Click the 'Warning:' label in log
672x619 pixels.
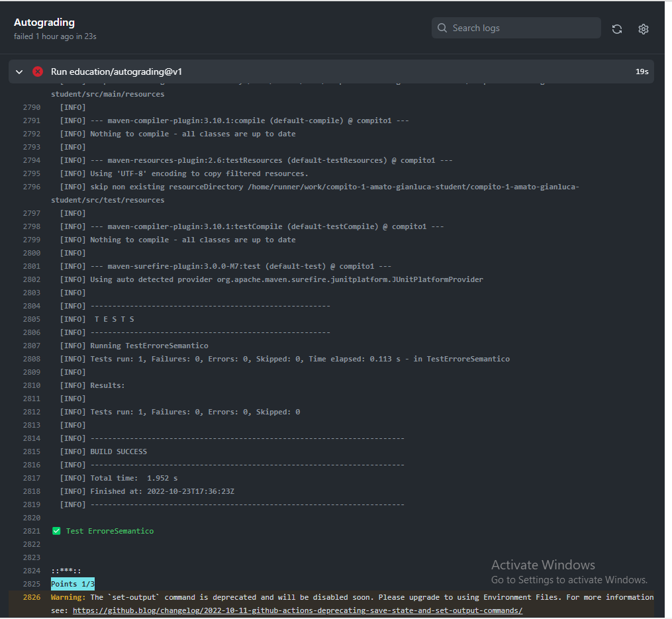(x=68, y=597)
